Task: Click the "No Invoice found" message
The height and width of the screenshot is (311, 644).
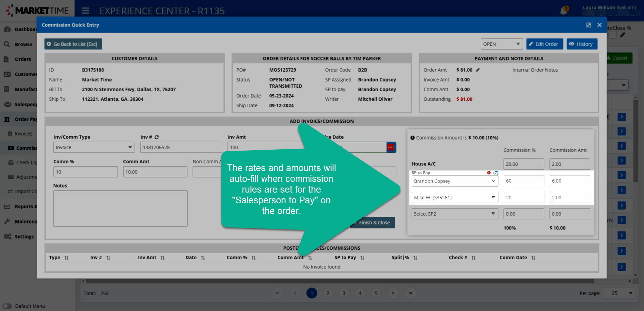Action: coord(322,267)
